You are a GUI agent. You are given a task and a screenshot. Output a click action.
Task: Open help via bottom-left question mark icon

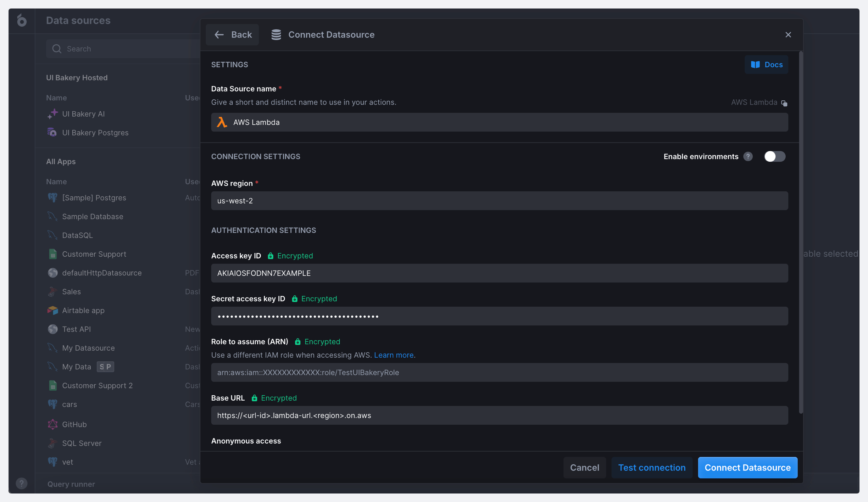[x=22, y=484]
